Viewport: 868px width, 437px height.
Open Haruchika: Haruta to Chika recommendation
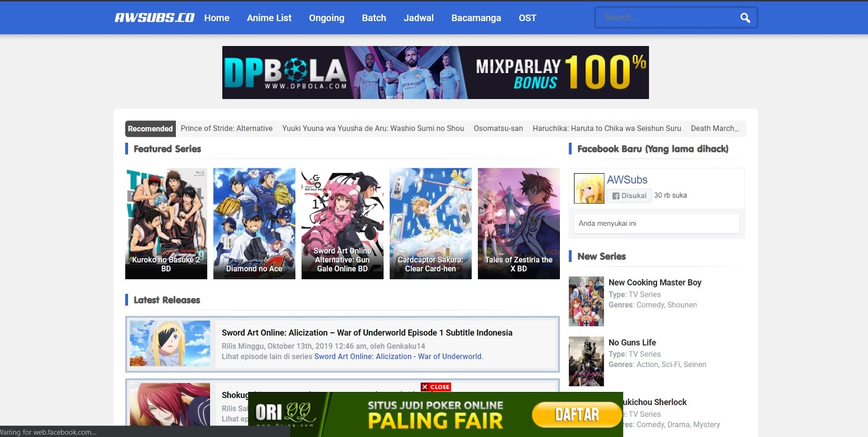(x=607, y=129)
